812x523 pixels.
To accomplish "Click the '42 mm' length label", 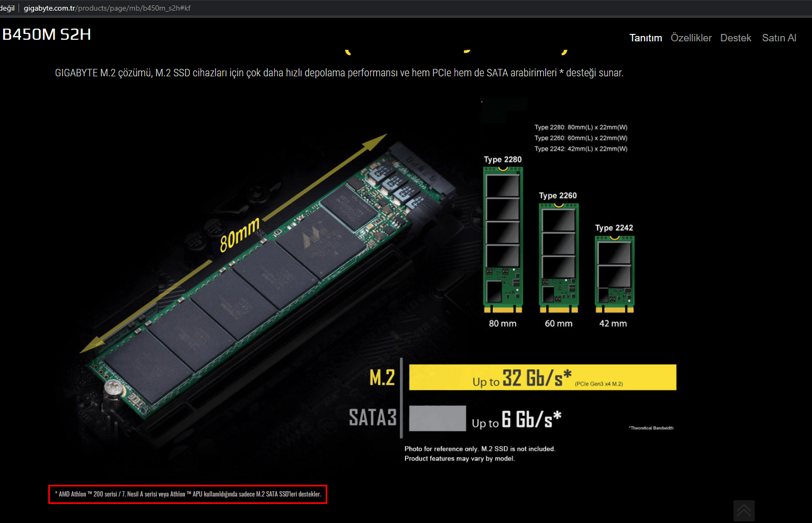I will (613, 323).
